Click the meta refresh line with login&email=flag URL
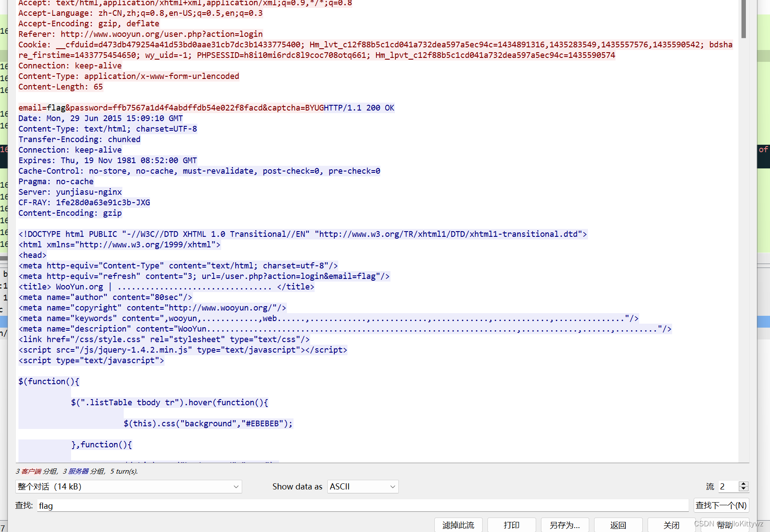Screen dimensions: 770x532 click(x=204, y=276)
